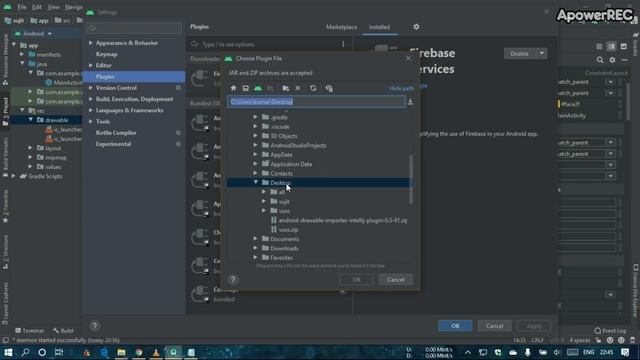The width and height of the screenshot is (640, 360).
Task: Expand AndroidStudioProjects folder
Action: coord(256,145)
